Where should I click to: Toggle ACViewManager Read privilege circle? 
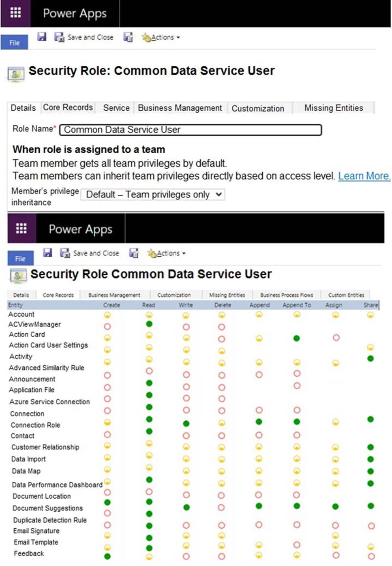(x=149, y=324)
